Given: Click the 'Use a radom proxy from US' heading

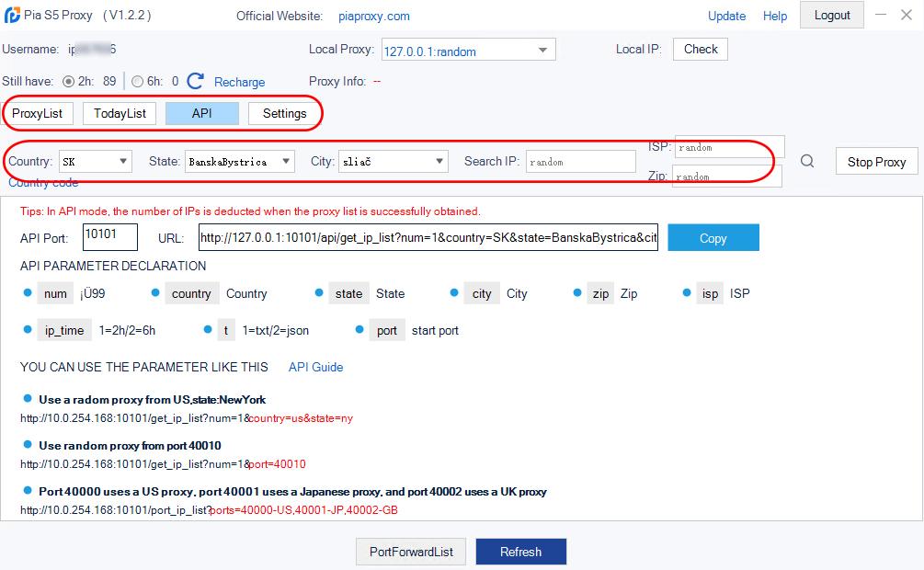Looking at the screenshot, I should pos(152,400).
